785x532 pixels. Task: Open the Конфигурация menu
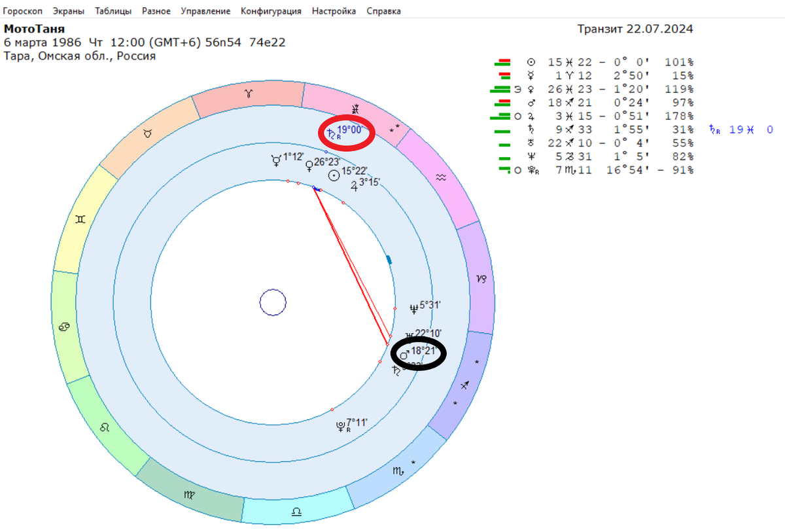(x=271, y=11)
